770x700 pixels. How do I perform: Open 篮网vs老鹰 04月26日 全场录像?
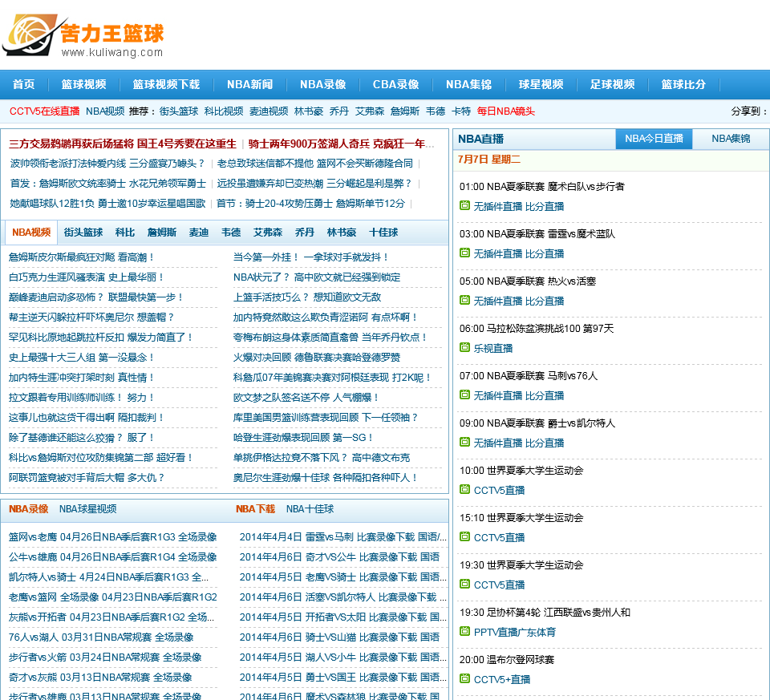click(x=112, y=537)
